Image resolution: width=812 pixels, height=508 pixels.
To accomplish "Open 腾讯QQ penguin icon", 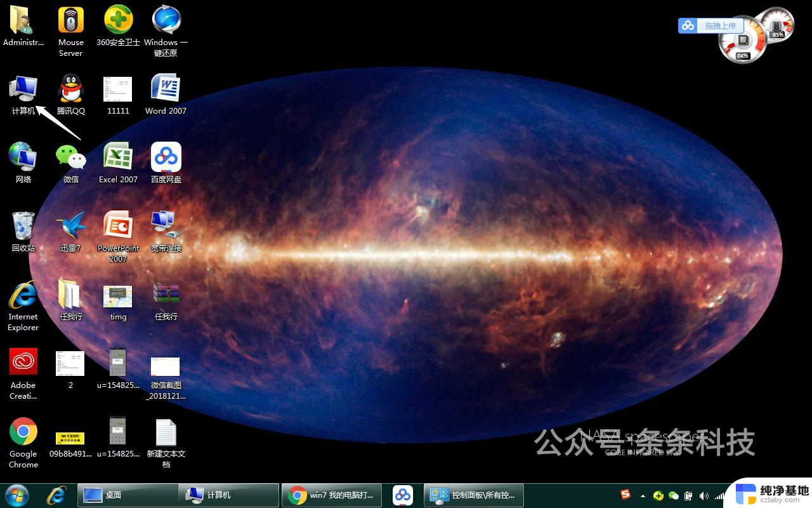I will [71, 95].
